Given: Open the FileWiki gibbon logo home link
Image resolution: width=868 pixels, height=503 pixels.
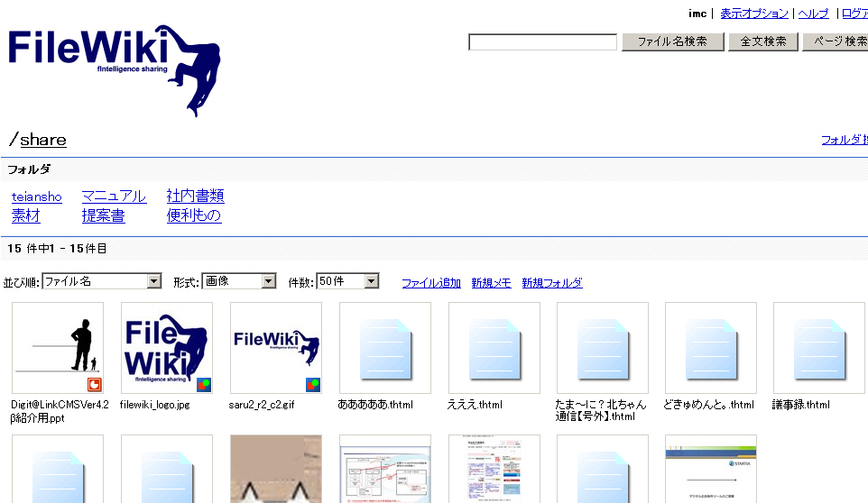Looking at the screenshot, I should pos(114,70).
